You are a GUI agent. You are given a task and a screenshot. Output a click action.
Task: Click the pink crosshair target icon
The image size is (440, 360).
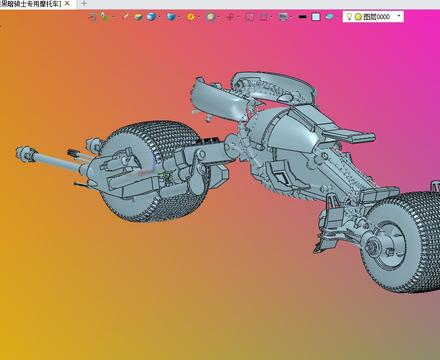(x=230, y=17)
